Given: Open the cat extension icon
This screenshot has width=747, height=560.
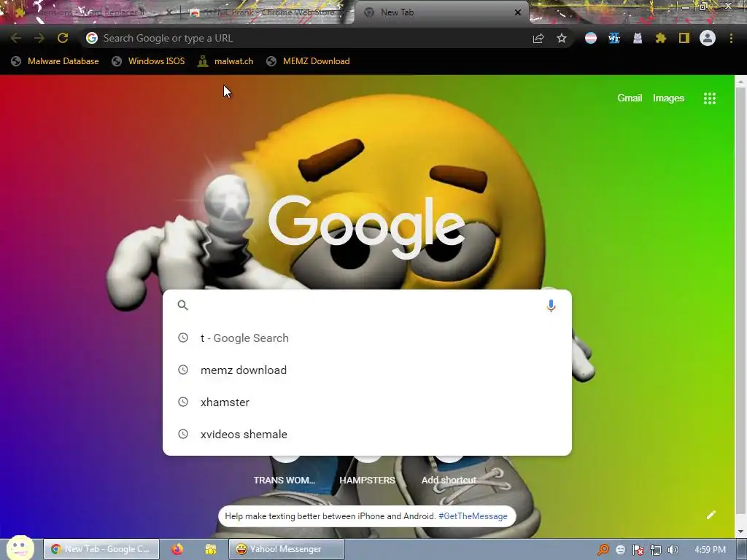Looking at the screenshot, I should (x=638, y=38).
